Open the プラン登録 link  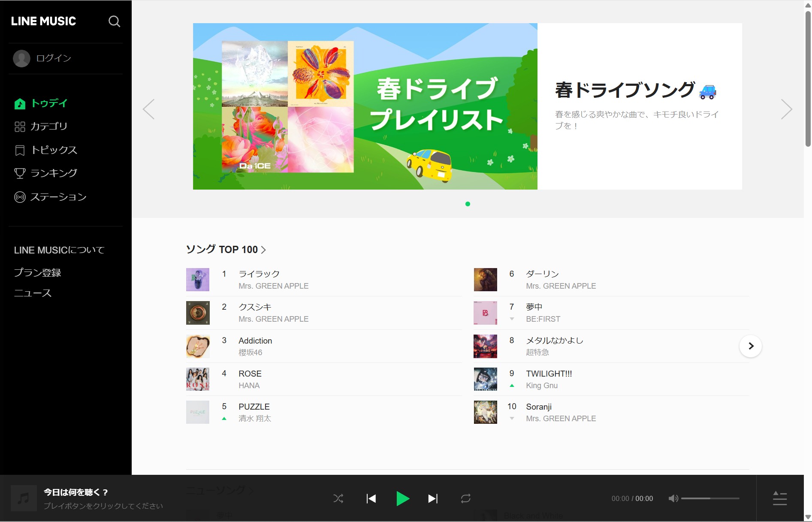37,273
